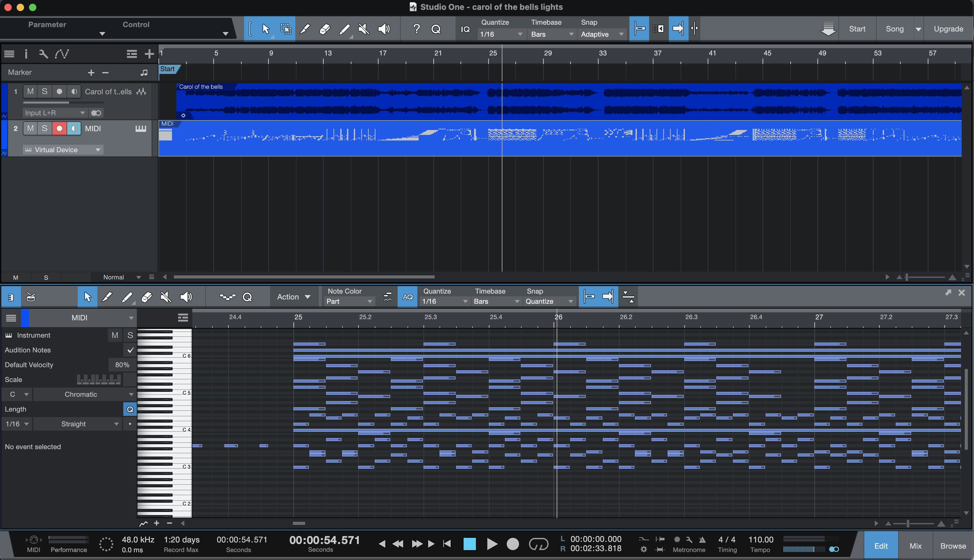Open the Straight length type dropdown
Viewport: 974px width, 560px height.
coord(77,424)
